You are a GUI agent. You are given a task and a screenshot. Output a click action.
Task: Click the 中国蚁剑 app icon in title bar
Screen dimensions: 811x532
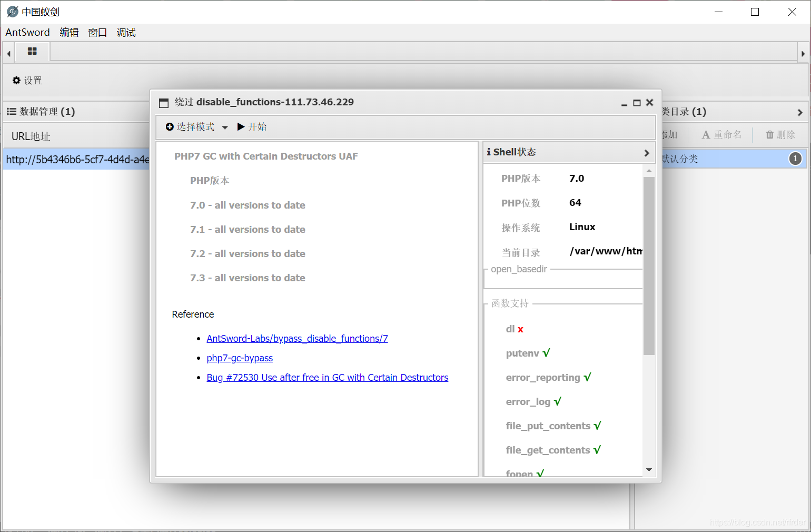coord(12,12)
